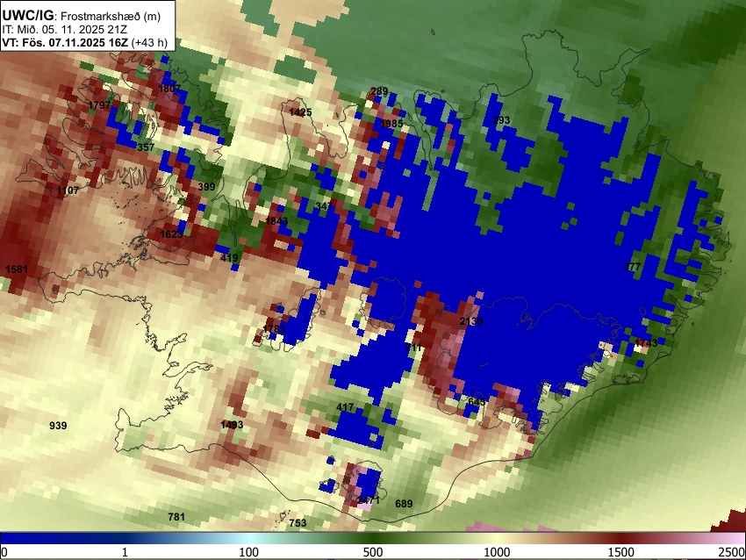
Task: Click the 1743 map value label
Action: [646, 342]
